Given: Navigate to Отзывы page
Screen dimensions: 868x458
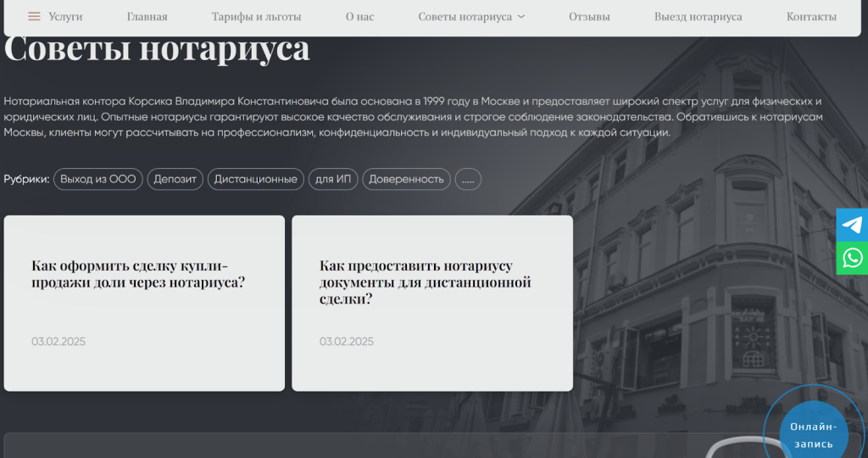Looking at the screenshot, I should click(589, 17).
